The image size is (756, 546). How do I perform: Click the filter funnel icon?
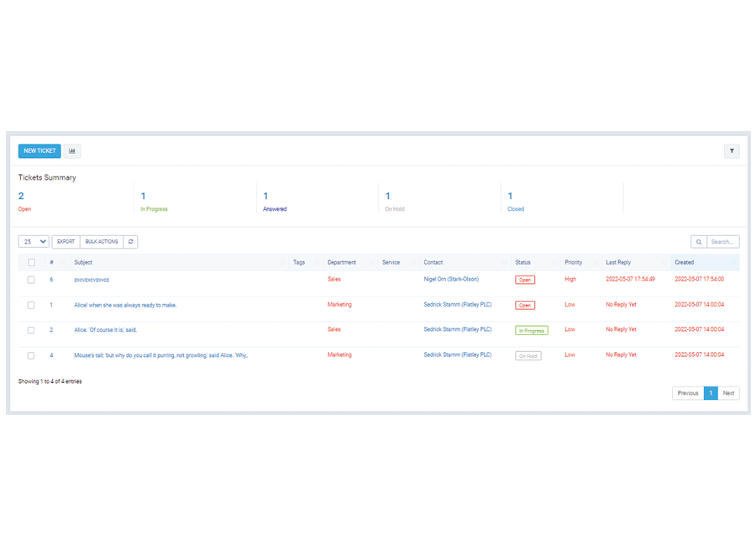[x=732, y=151]
